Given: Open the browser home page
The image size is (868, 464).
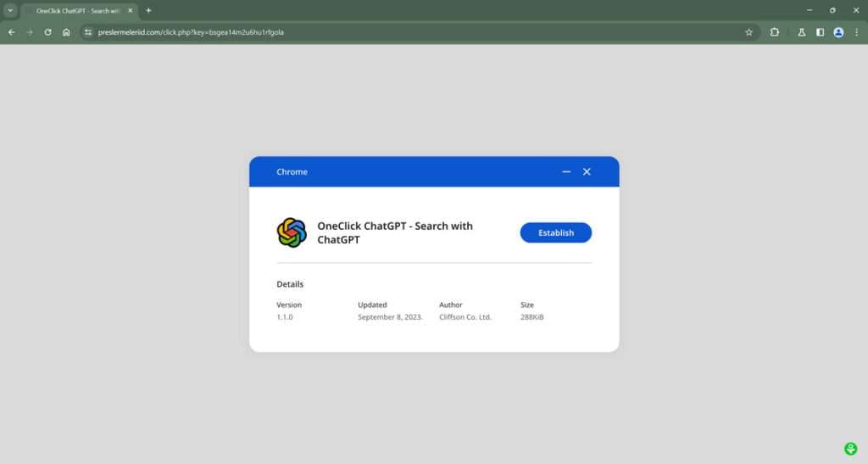Looking at the screenshot, I should point(66,32).
